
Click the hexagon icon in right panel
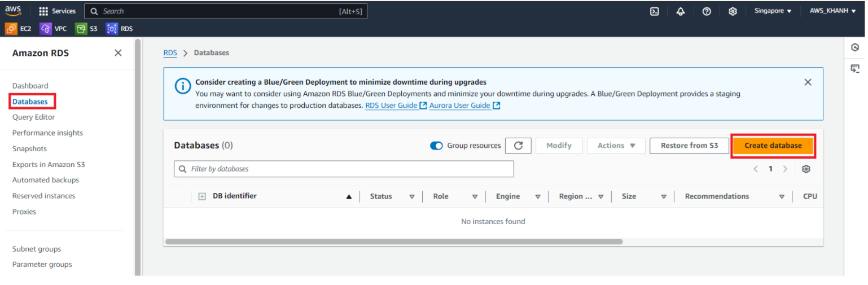(855, 47)
